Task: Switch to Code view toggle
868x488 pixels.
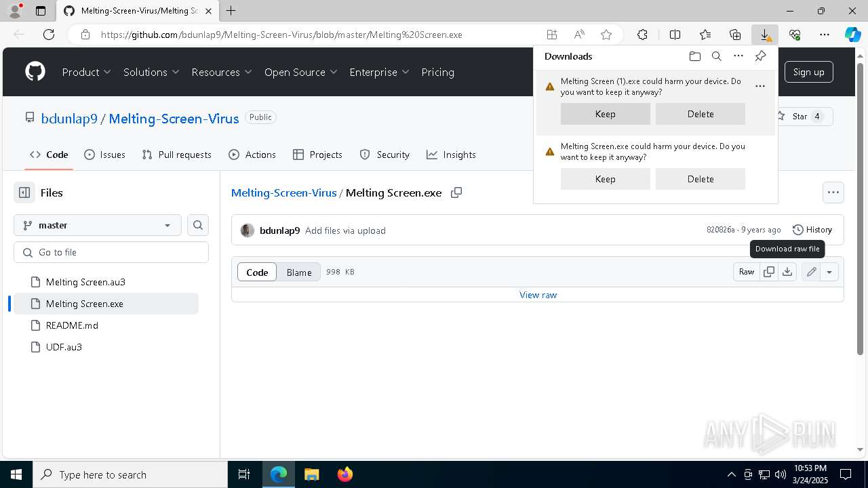Action: tap(257, 272)
